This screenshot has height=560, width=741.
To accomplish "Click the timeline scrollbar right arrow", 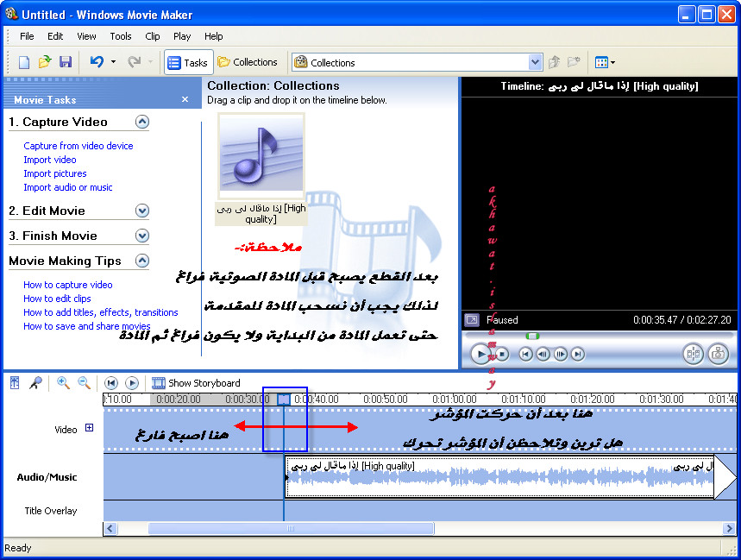I will pyautogui.click(x=729, y=528).
